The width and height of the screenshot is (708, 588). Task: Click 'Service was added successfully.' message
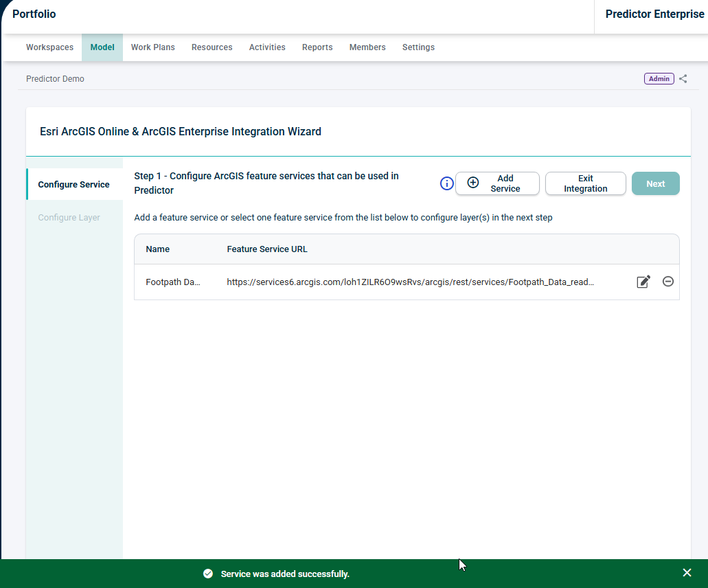click(285, 574)
